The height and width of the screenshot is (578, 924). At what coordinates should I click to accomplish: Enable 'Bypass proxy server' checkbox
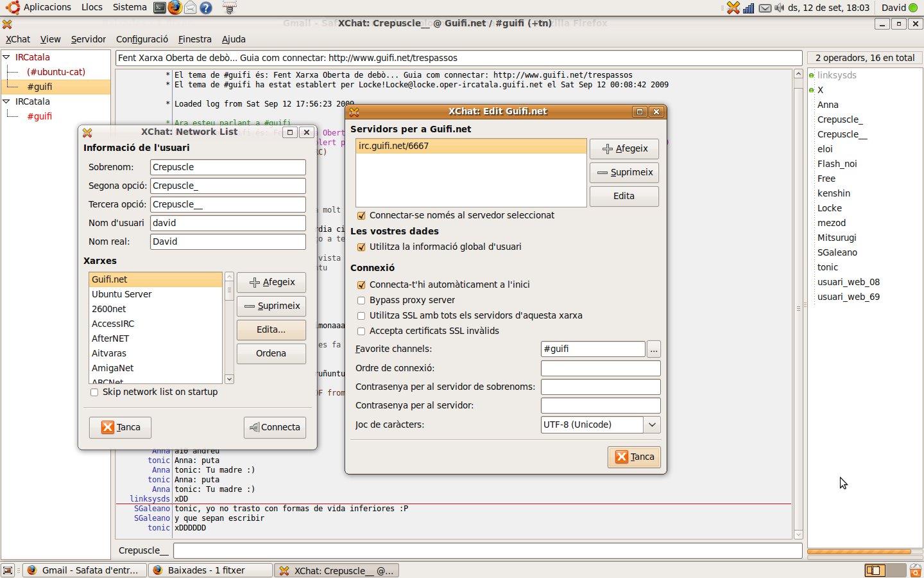(x=361, y=300)
